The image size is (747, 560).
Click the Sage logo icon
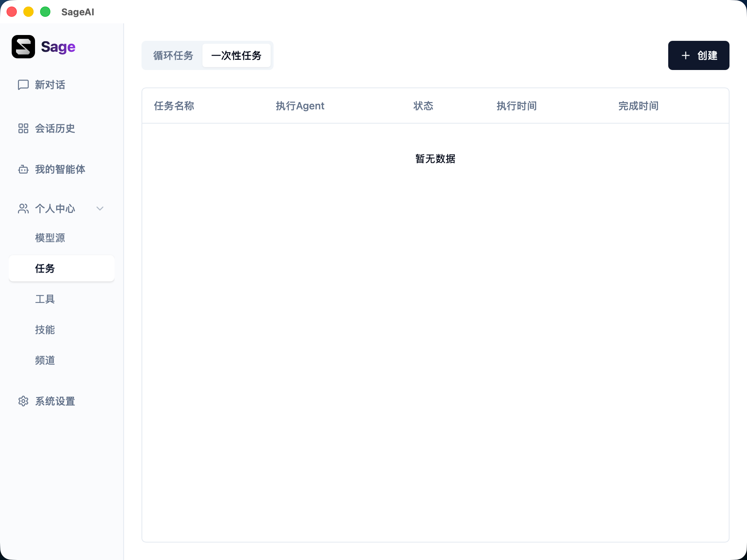coord(23,47)
